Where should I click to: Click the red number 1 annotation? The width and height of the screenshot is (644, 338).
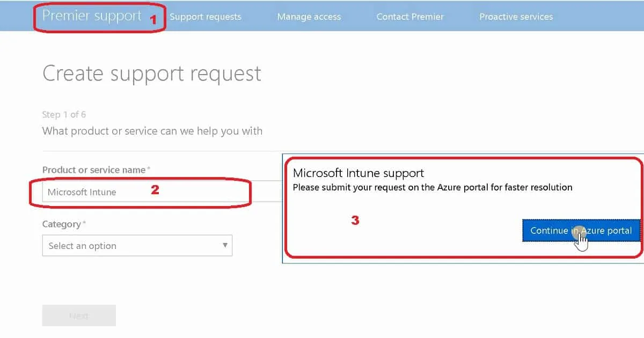coord(153,20)
